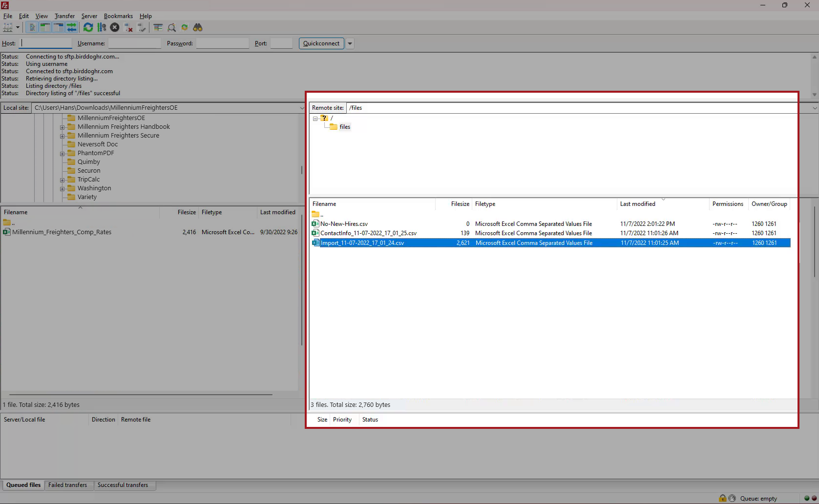
Task: Switch to the Queued files tab
Action: pos(23,485)
